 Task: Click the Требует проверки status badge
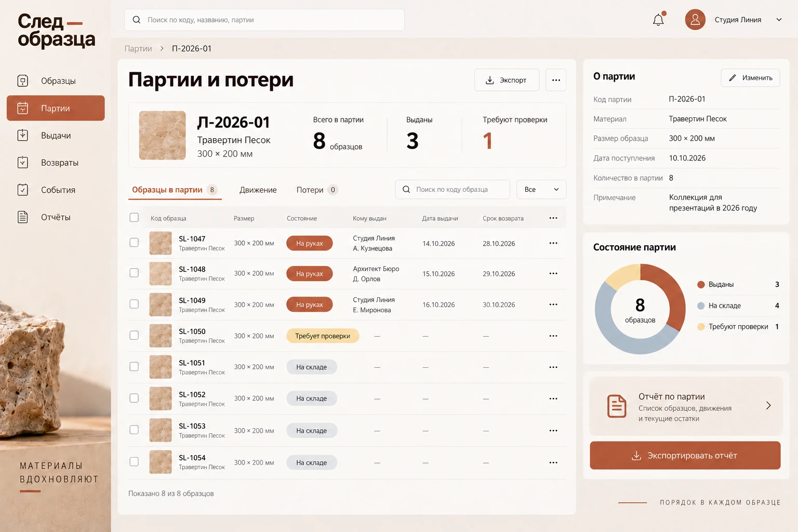(323, 336)
